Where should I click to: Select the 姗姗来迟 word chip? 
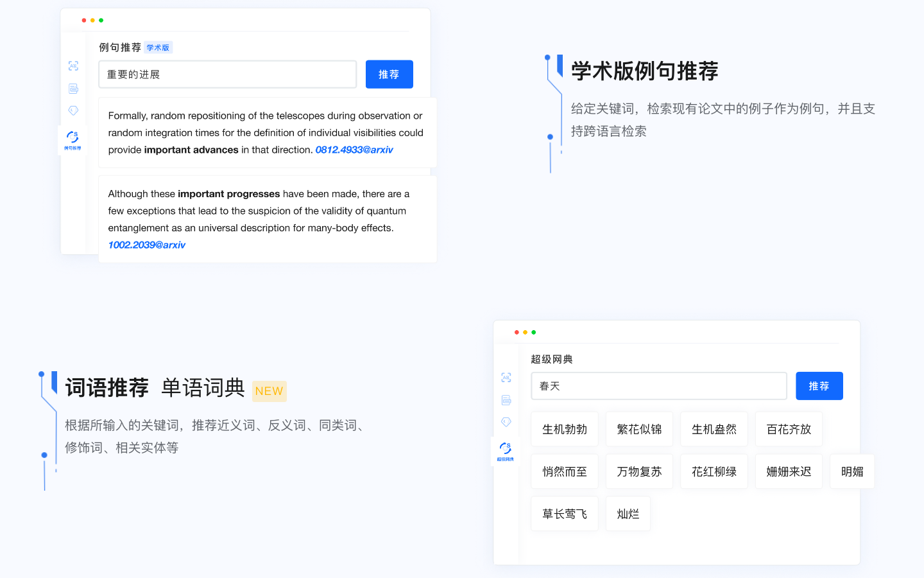click(x=789, y=471)
